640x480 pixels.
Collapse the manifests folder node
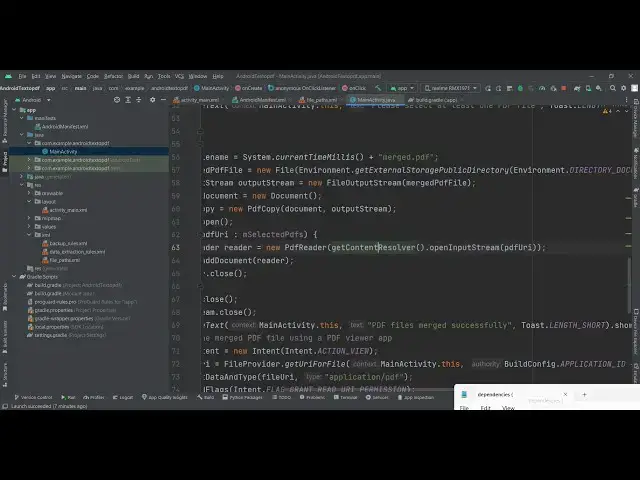(22, 118)
